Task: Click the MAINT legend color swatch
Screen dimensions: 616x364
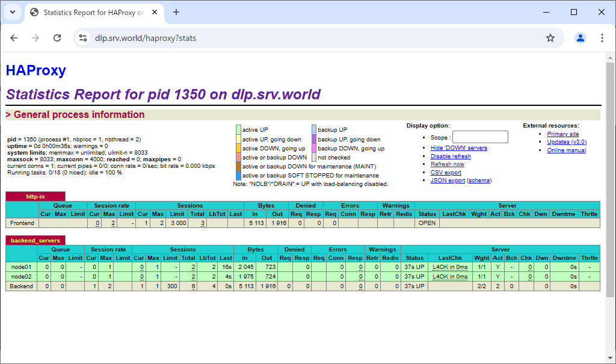Action: 238,166
